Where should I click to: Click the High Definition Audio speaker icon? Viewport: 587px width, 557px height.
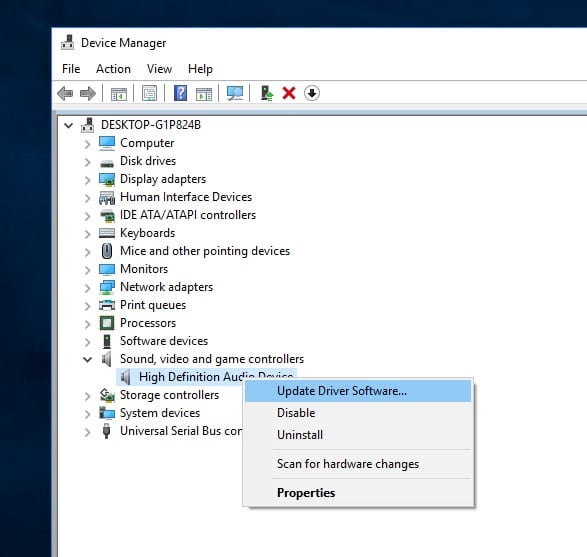pos(126,377)
